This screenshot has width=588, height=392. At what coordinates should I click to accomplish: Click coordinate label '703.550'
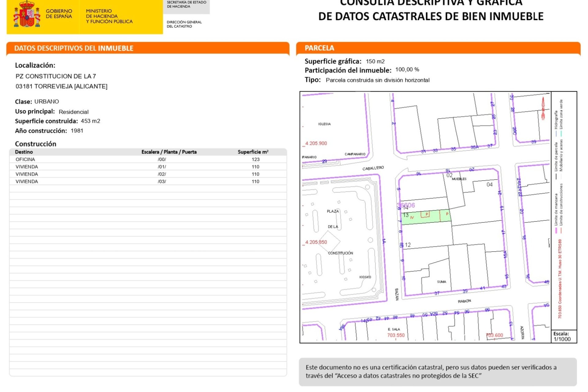pos(396,335)
